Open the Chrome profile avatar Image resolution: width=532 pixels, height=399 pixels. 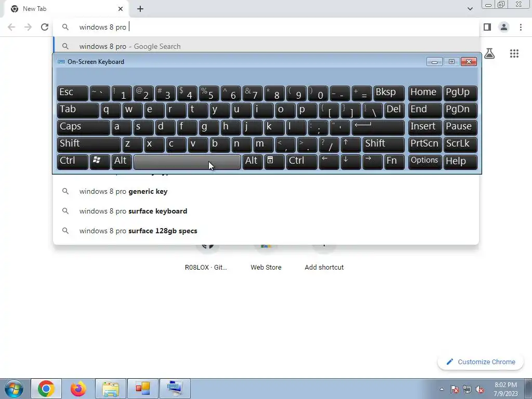click(x=504, y=27)
